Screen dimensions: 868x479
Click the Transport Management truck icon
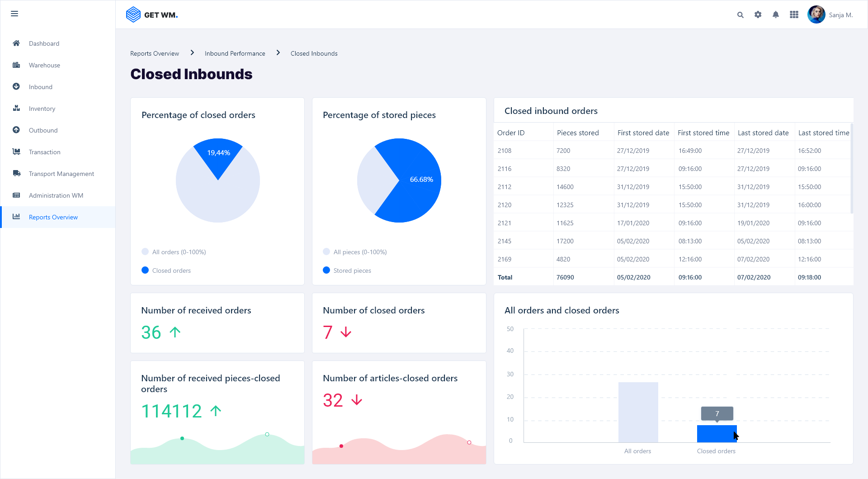[16, 173]
